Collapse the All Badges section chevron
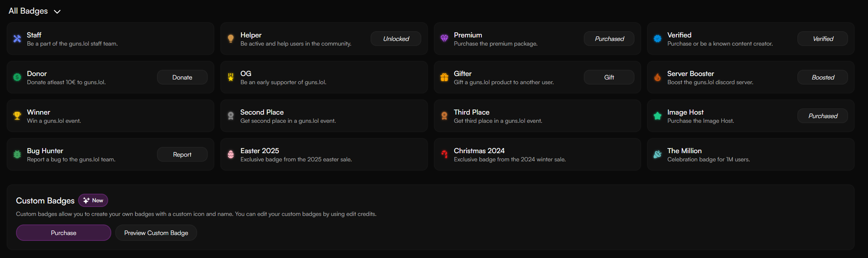This screenshot has height=258, width=868. pos(57,12)
